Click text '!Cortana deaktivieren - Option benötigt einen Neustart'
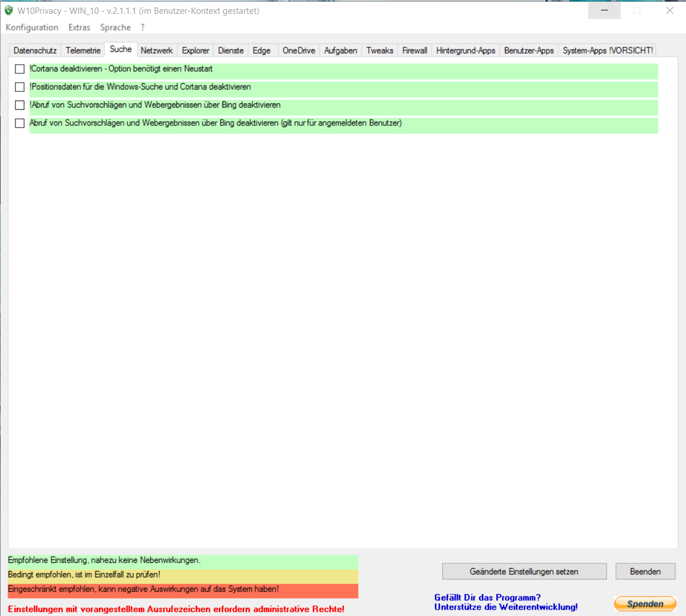 coord(121,69)
